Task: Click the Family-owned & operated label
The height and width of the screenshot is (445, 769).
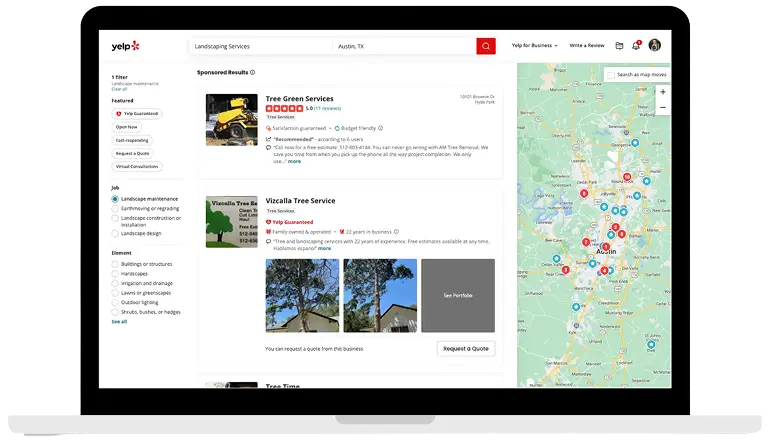Action: click(x=302, y=232)
